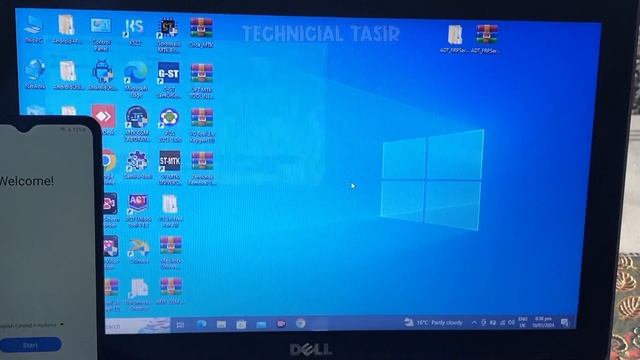Open the red camera app on the taskbar
The width and height of the screenshot is (640, 360).
(x=281, y=324)
